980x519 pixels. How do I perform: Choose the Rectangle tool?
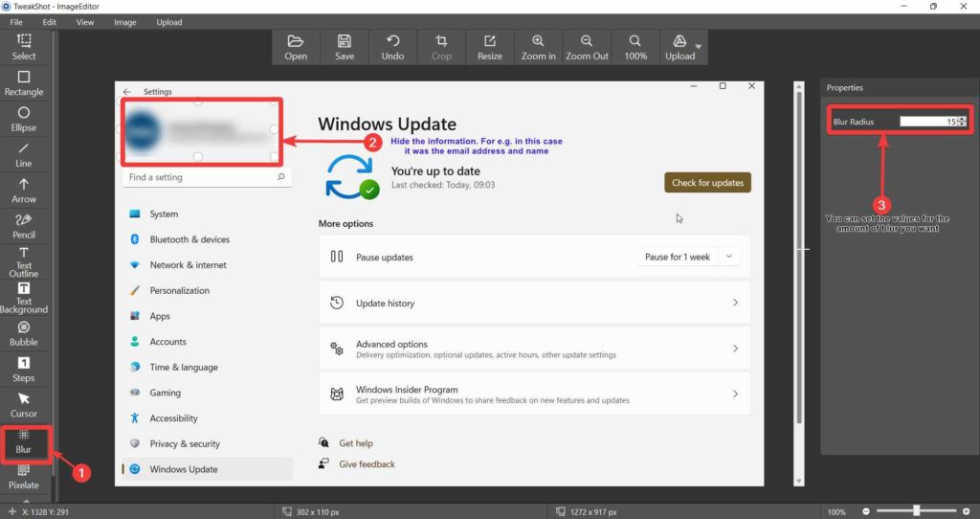[x=24, y=83]
